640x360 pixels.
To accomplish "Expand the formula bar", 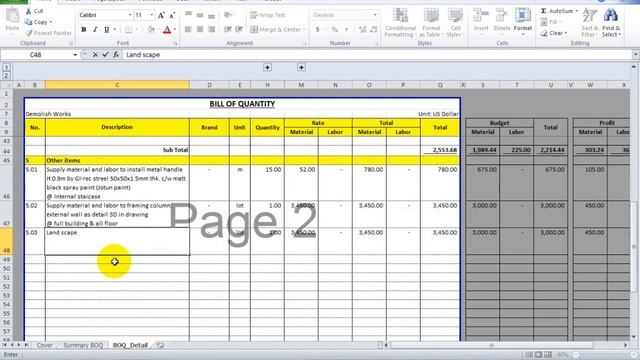I will click(636, 54).
